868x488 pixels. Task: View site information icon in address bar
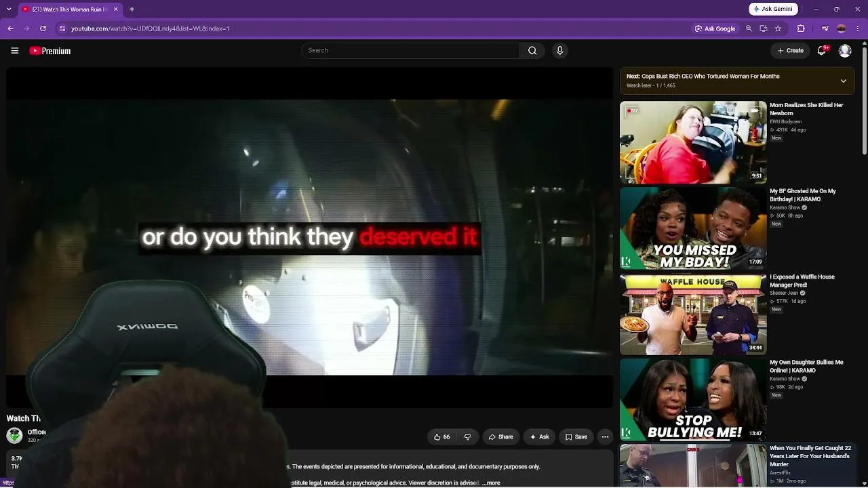[62, 28]
